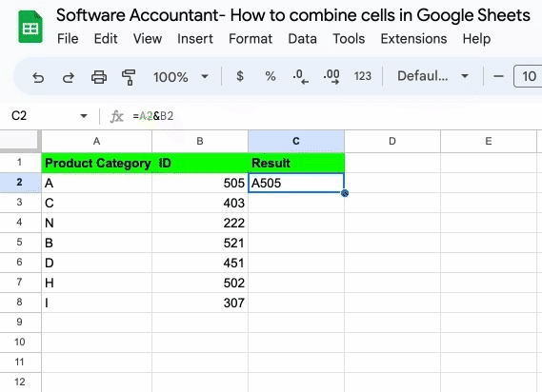Screen dimensions: 542x392
Task: Expand the 100% zoom dropdown
Action: point(181,77)
